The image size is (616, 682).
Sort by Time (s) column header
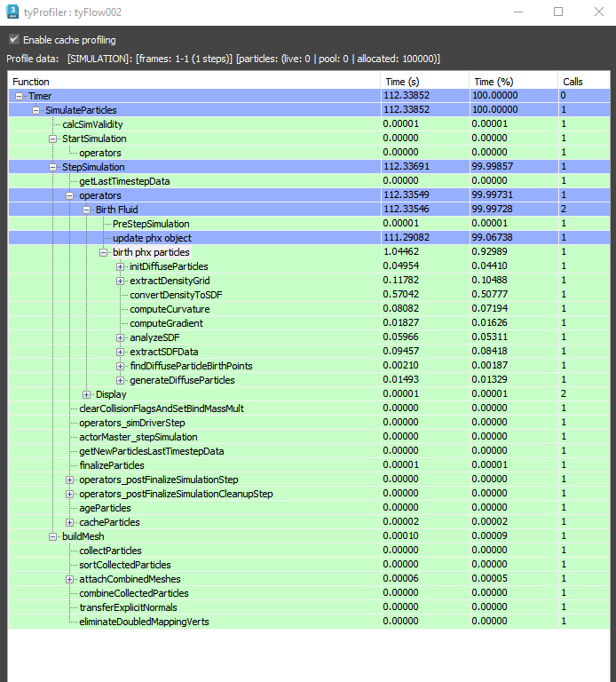[425, 82]
